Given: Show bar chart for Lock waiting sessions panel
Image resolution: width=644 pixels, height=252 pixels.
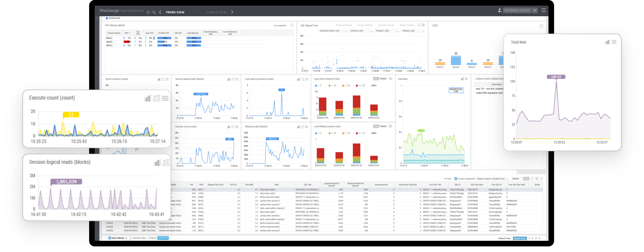Looking at the screenshot, I should (298, 79).
